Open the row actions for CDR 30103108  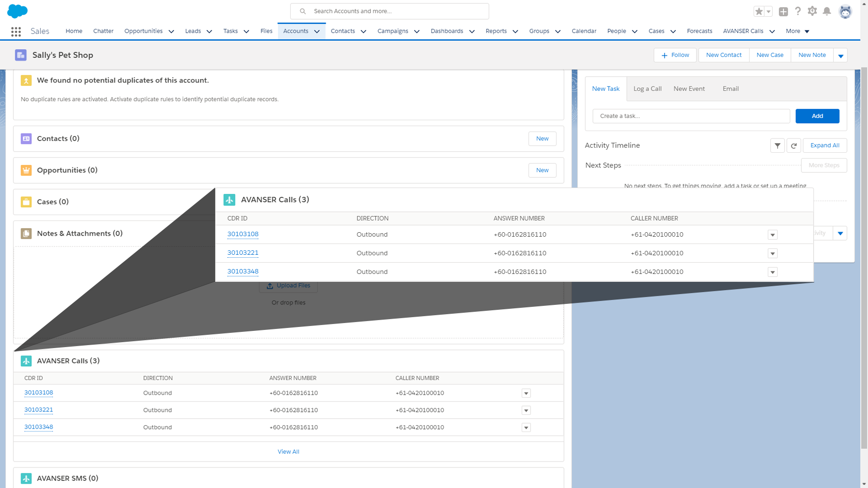coord(526,393)
